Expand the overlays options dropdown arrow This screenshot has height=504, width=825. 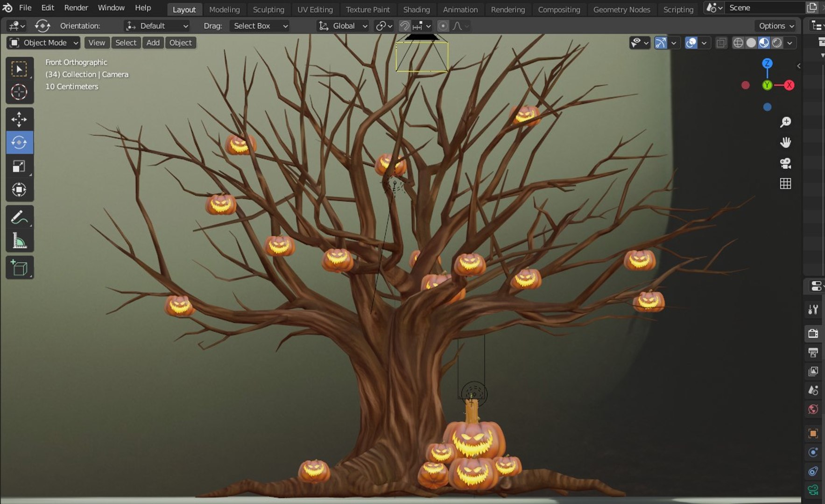tap(704, 43)
